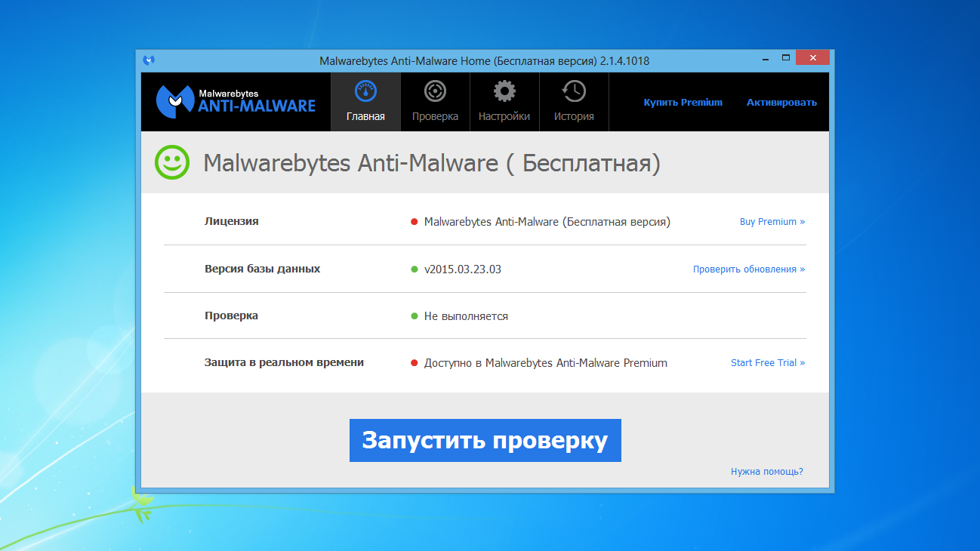980x551 pixels.
Task: Click the Malwarebytes Anti-Malware (Бесплатная версия) license text
Action: tap(547, 222)
